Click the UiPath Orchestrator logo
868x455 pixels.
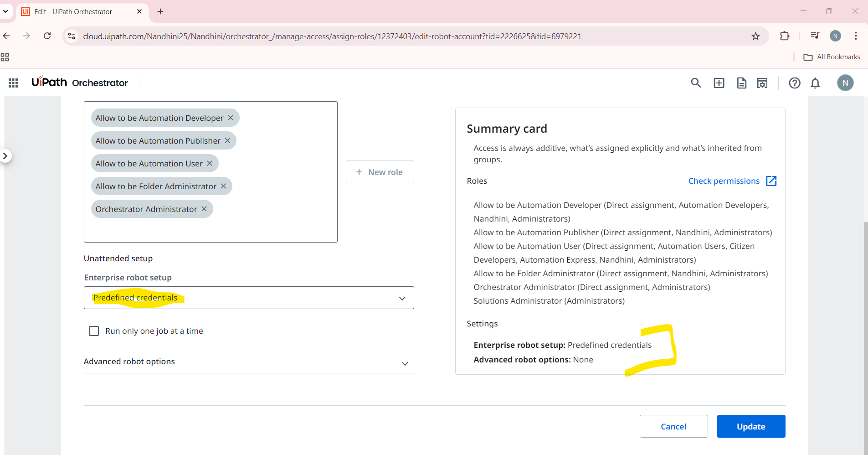tap(80, 83)
